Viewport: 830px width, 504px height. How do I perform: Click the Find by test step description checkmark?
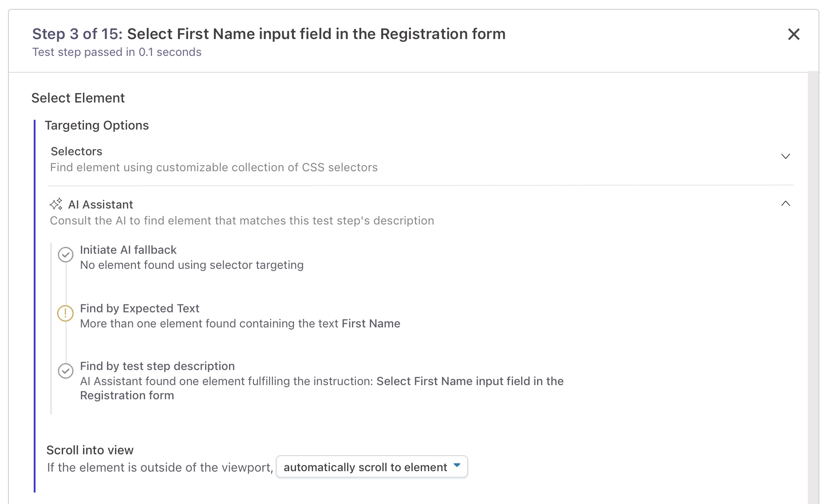66,371
